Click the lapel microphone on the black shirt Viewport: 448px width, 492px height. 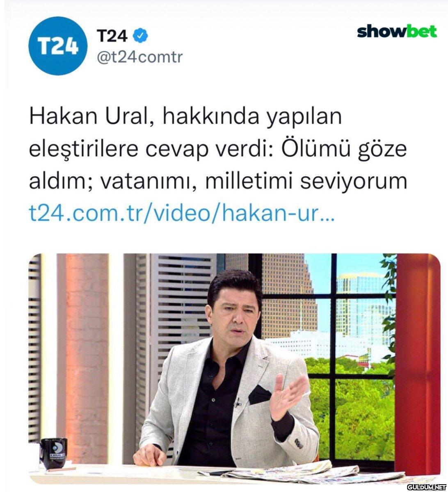[237, 403]
